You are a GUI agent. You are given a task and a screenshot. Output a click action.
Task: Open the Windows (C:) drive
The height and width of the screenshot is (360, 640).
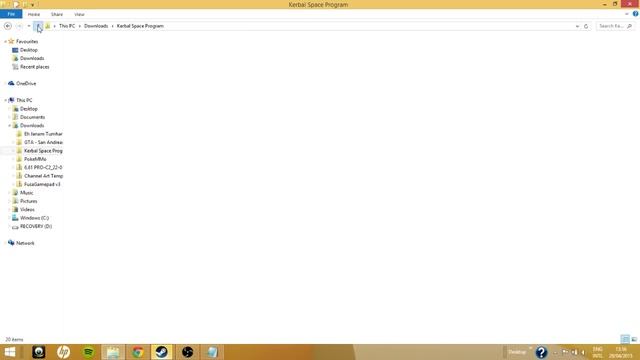point(34,218)
